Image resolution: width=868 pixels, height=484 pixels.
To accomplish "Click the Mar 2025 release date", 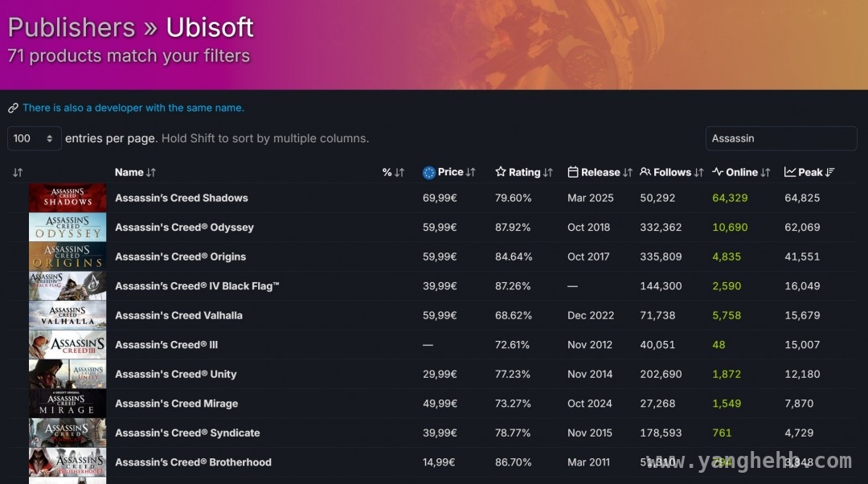I will click(x=590, y=198).
